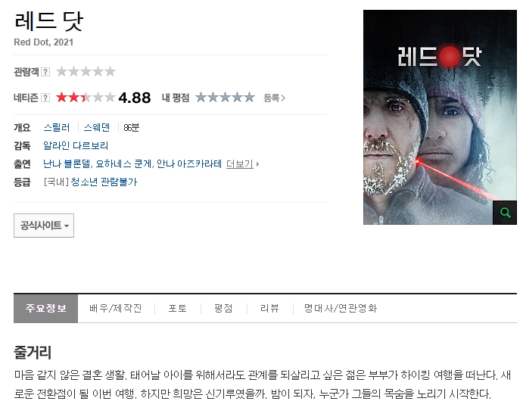Set my rating on 내 평점 stars
This screenshot has height=420, width=523.
(x=225, y=98)
